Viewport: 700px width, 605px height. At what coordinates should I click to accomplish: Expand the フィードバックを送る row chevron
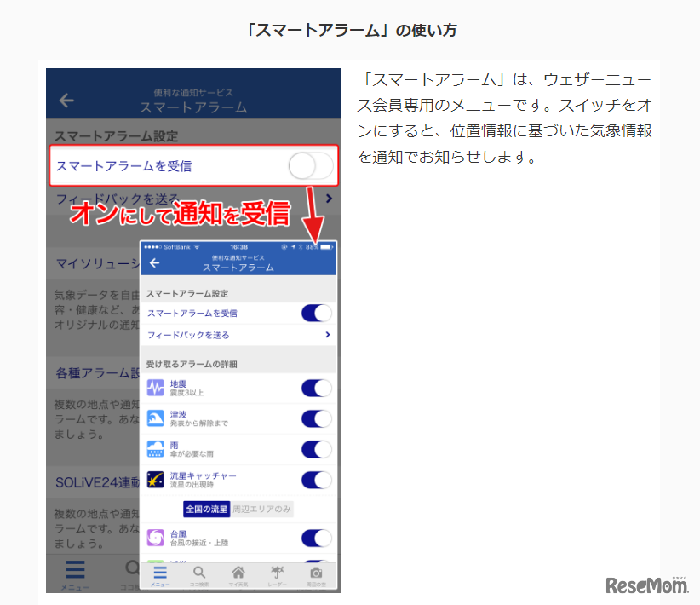(327, 335)
